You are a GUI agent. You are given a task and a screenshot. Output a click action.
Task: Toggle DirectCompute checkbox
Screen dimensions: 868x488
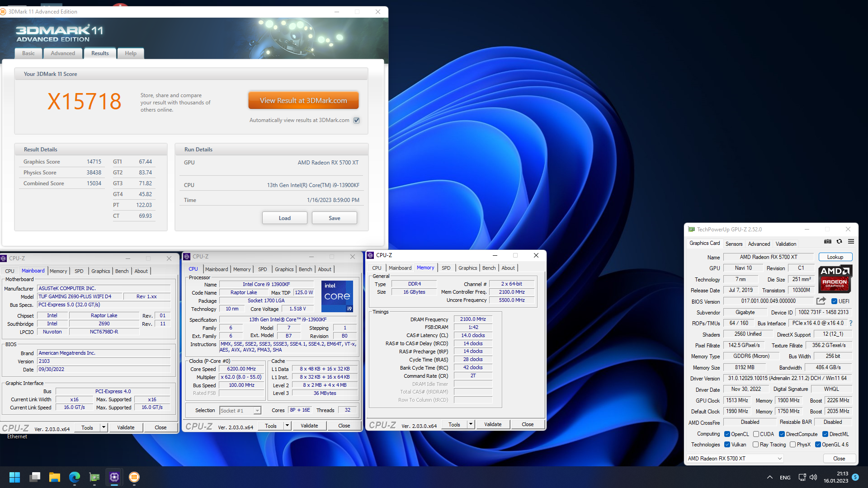782,434
